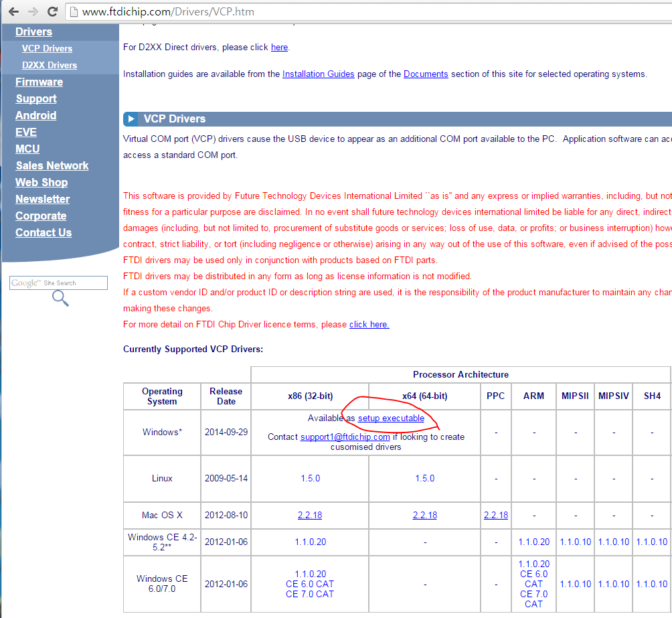Open Mac OS X x64 2.2.18 driver

[425, 515]
